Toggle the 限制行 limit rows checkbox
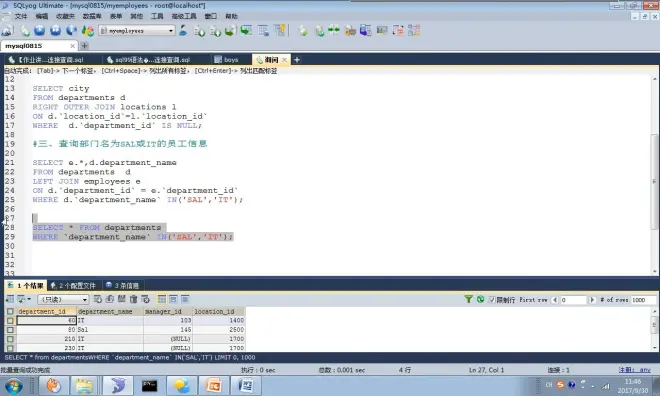The height and width of the screenshot is (396, 660). click(x=492, y=300)
